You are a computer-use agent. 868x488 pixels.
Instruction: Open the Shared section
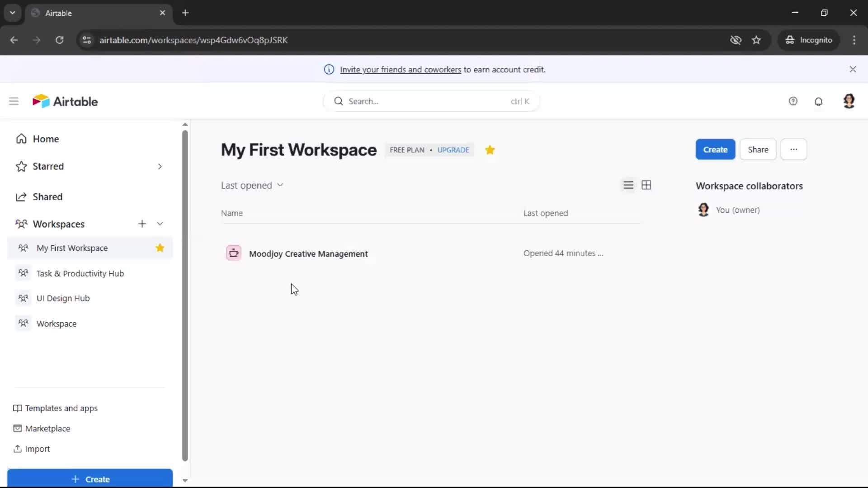47,197
